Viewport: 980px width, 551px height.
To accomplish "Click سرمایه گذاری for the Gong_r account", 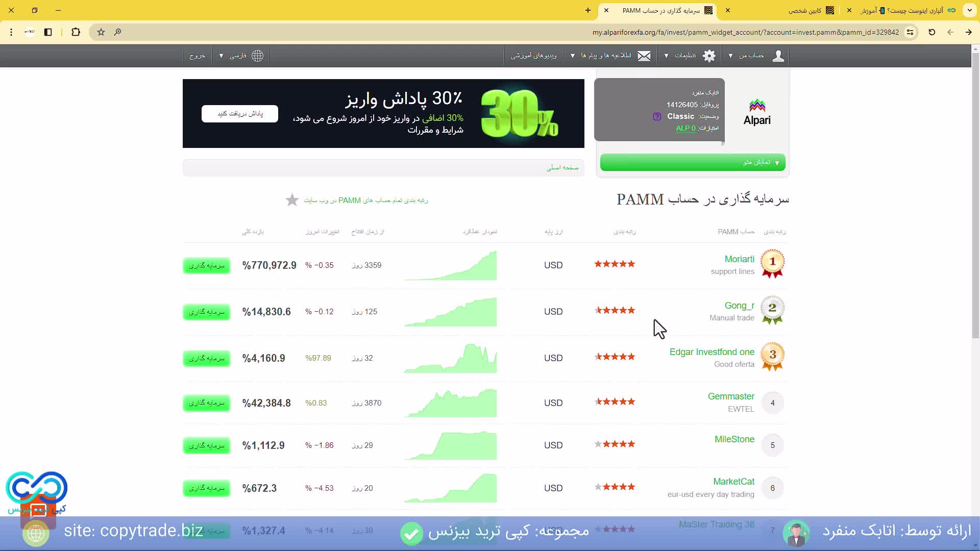I will [206, 312].
